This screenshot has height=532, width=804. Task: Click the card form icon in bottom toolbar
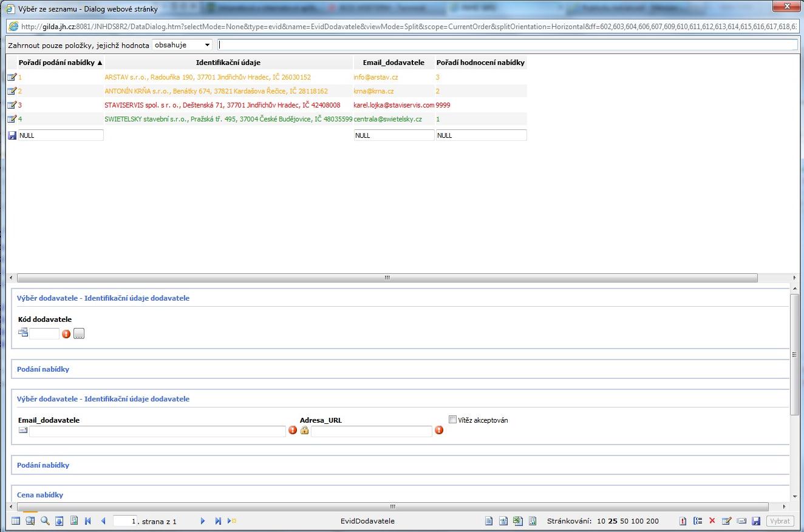pos(741,521)
